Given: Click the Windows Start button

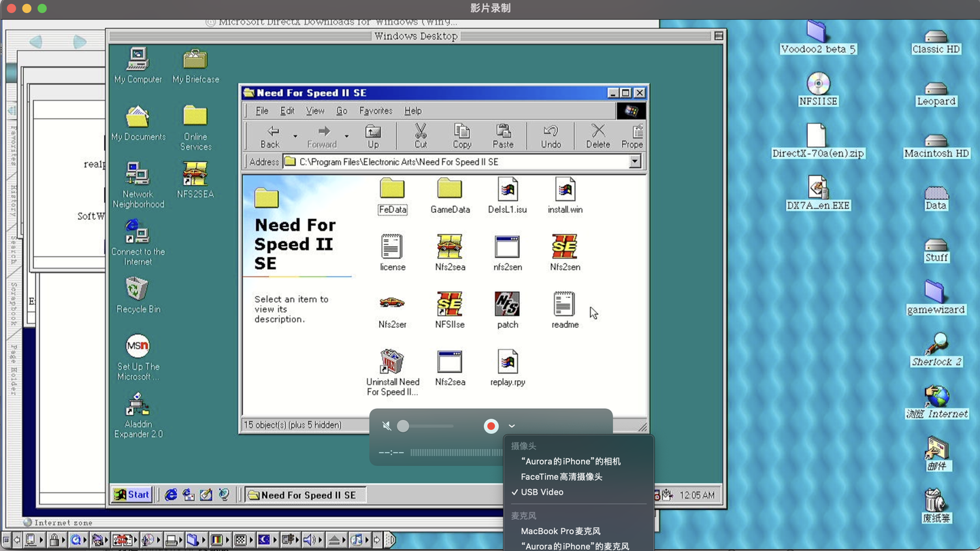Looking at the screenshot, I should (132, 495).
